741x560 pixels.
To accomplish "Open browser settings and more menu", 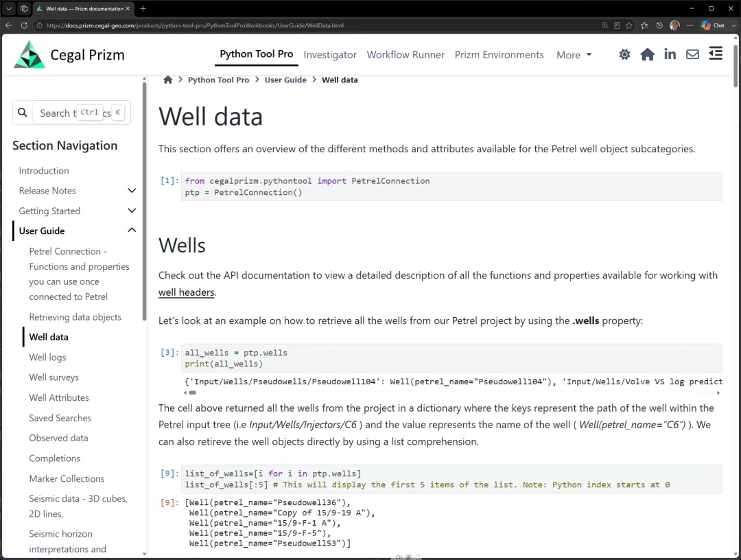I will [x=690, y=25].
